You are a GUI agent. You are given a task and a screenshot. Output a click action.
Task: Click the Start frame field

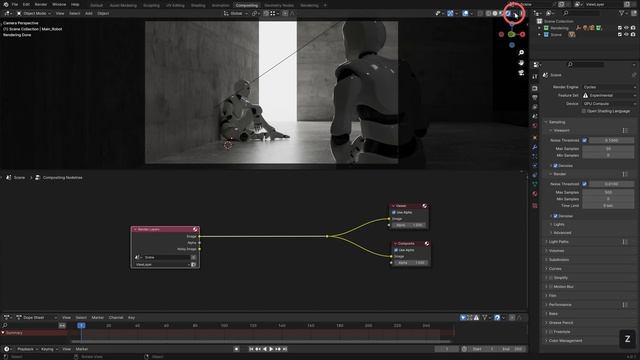tap(484, 349)
